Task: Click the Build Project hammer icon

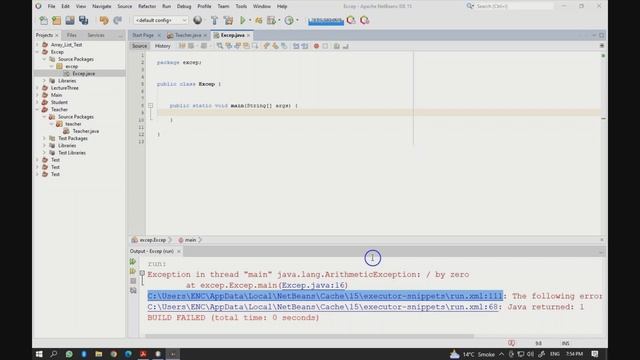Action: point(214,20)
